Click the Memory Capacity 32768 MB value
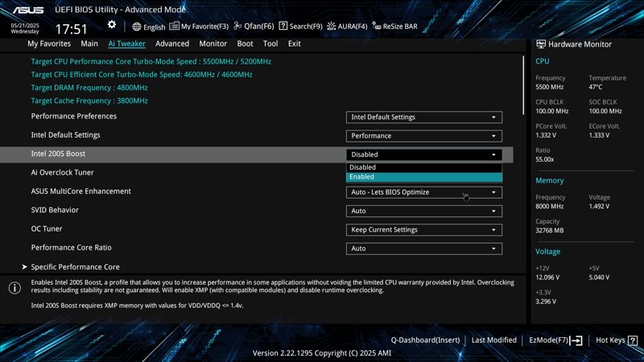This screenshot has height=362, width=644. coord(549,231)
